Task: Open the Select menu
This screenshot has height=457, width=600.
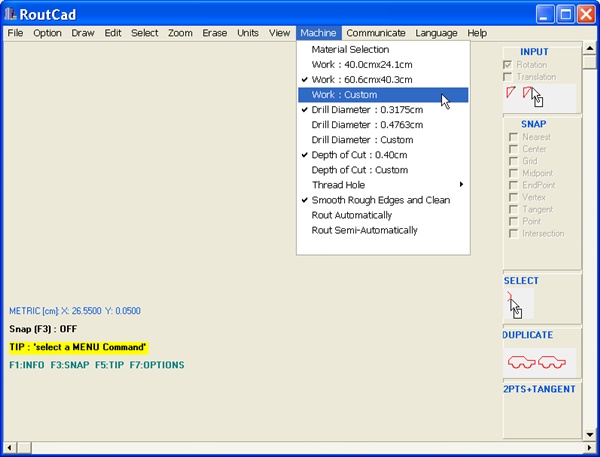Action: tap(145, 33)
